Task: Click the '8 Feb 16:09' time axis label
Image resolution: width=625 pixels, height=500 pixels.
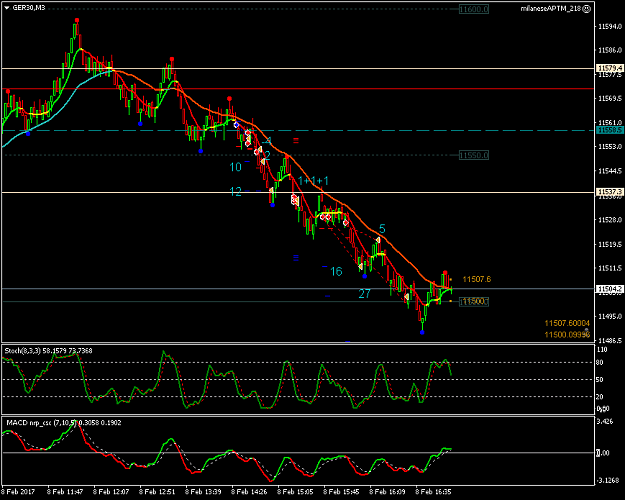Action: [x=388, y=492]
